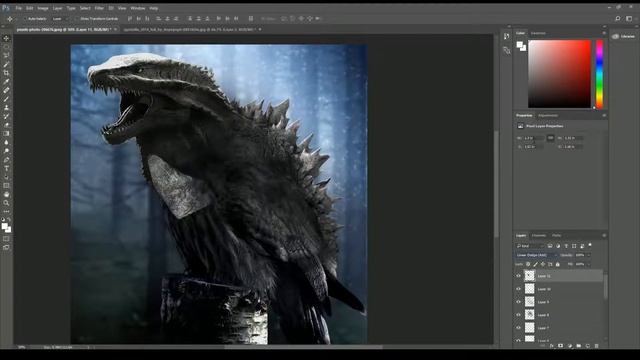Viewport: 640px width, 360px height.
Task: Select the Clone Stamp tool
Action: (6, 107)
